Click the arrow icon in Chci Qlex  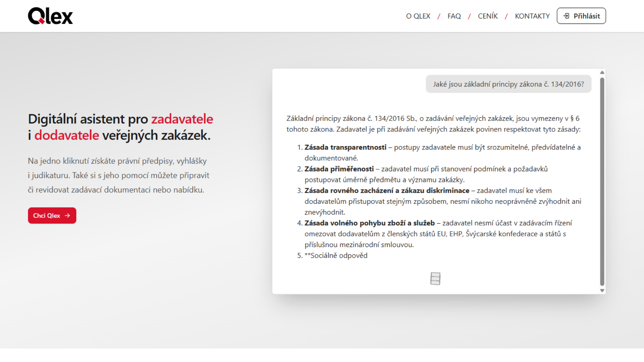click(x=67, y=216)
